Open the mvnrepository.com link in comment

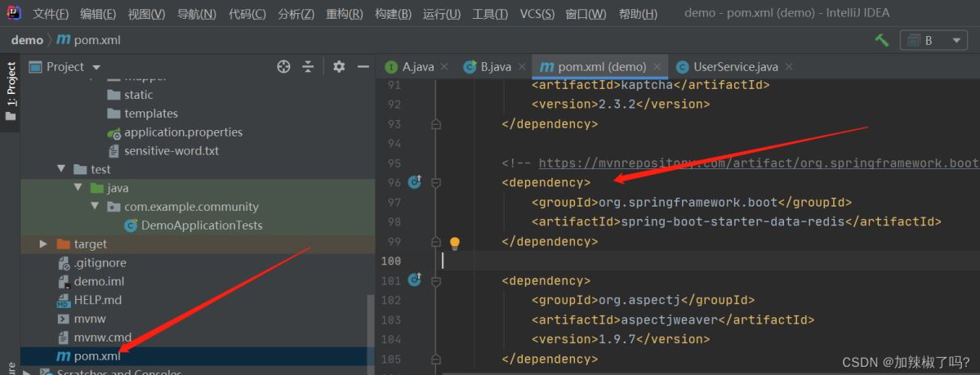pyautogui.click(x=758, y=163)
